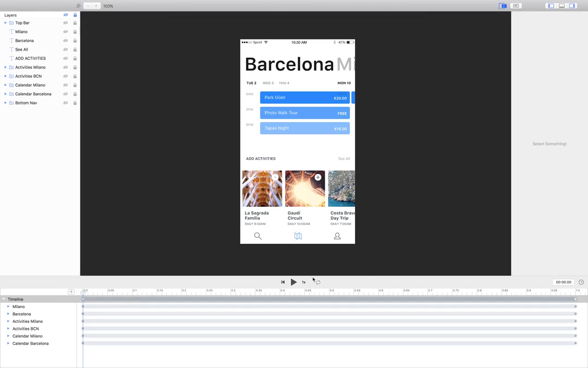
Task: Add new item with timeline plus button
Action: click(x=71, y=292)
